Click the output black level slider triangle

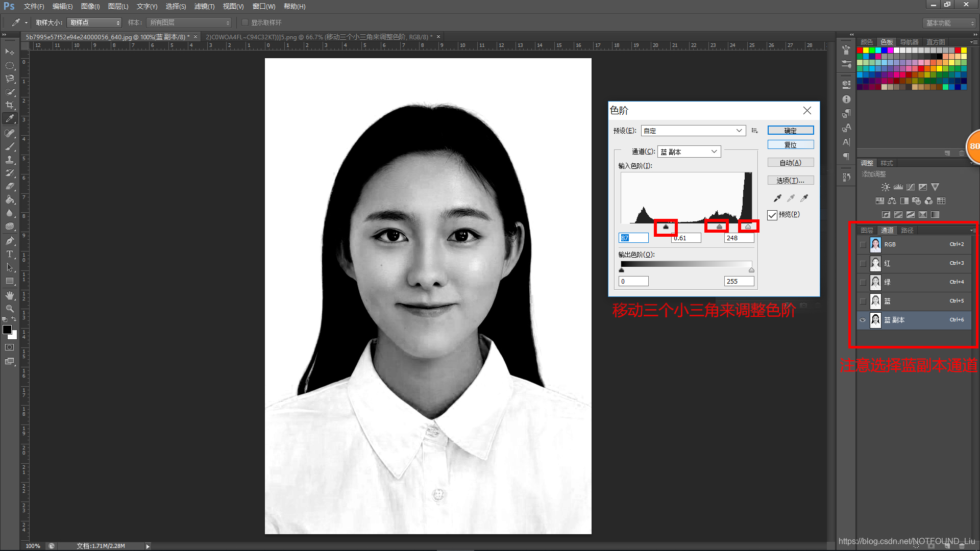pos(621,270)
